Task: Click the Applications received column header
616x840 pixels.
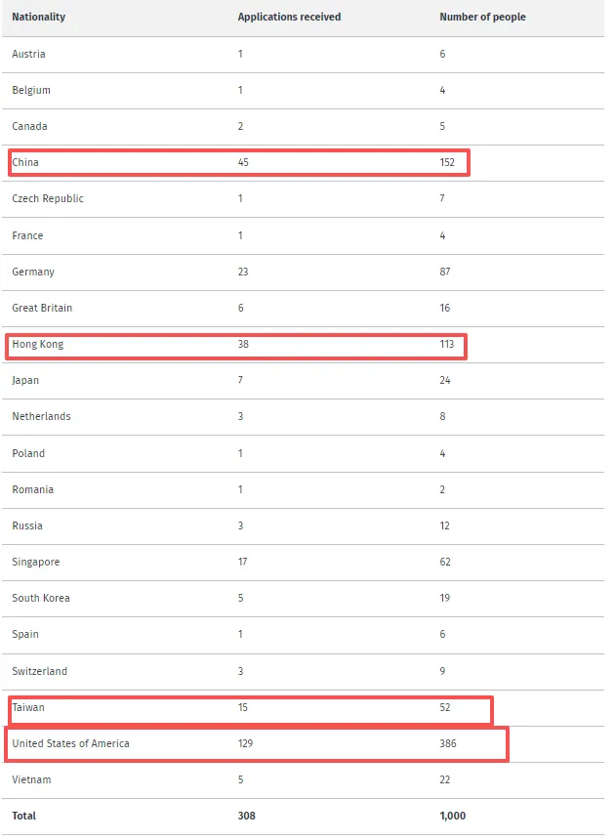Action: pos(289,18)
